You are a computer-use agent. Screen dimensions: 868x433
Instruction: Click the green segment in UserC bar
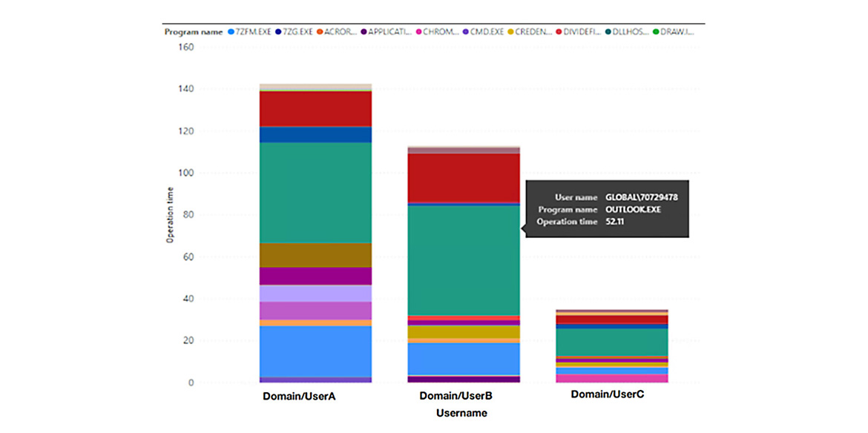tap(611, 342)
